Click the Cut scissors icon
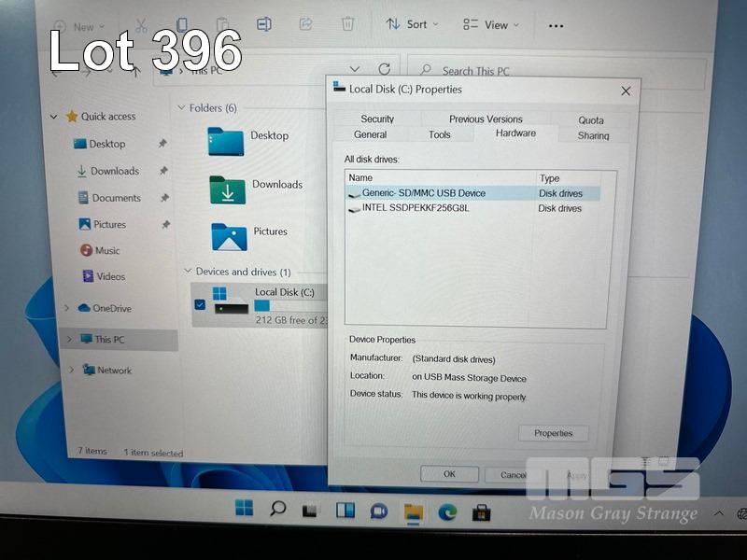This screenshot has height=560, width=747. click(141, 25)
